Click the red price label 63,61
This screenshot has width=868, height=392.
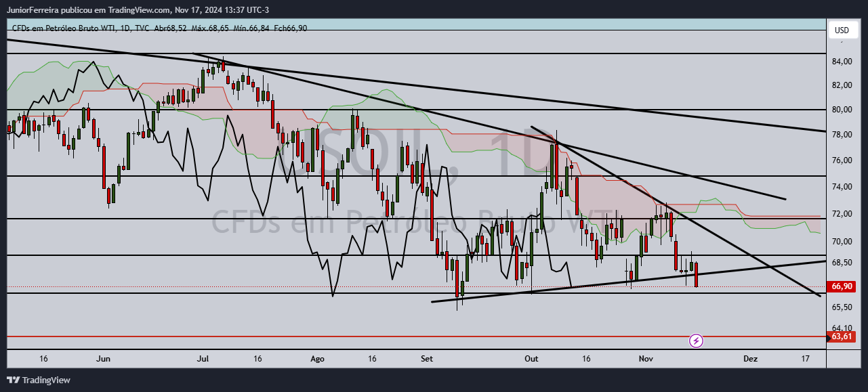click(x=842, y=336)
